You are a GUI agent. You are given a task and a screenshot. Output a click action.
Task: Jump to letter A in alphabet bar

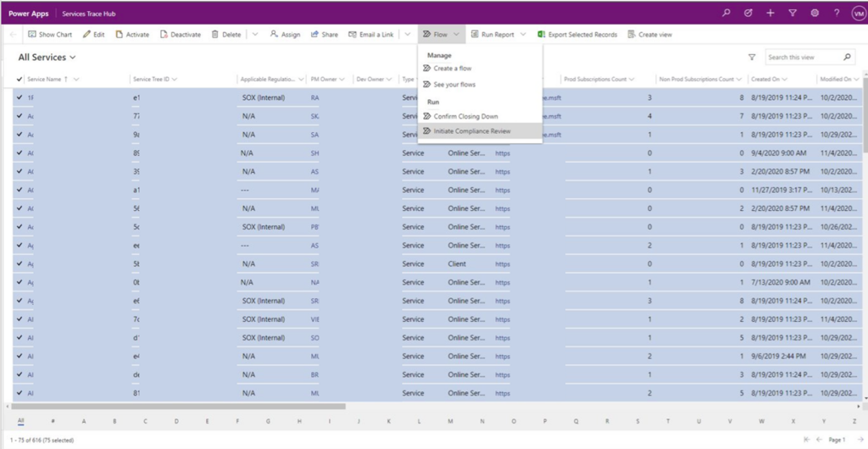coord(84,421)
